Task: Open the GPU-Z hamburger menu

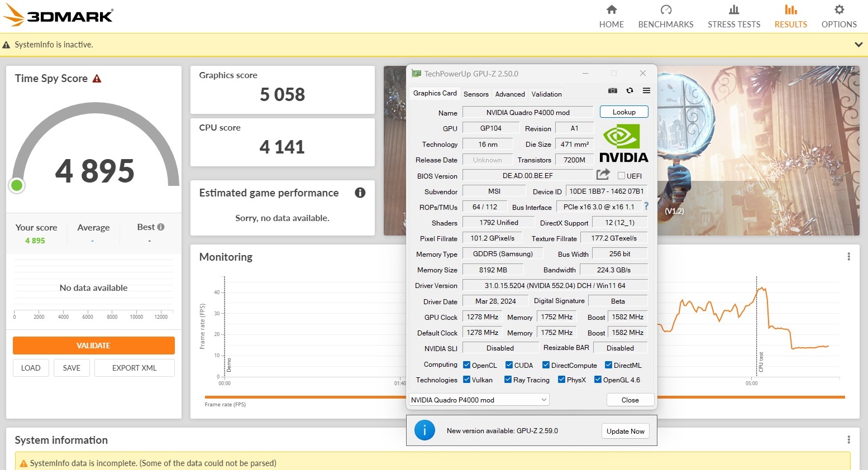Action: [x=646, y=90]
